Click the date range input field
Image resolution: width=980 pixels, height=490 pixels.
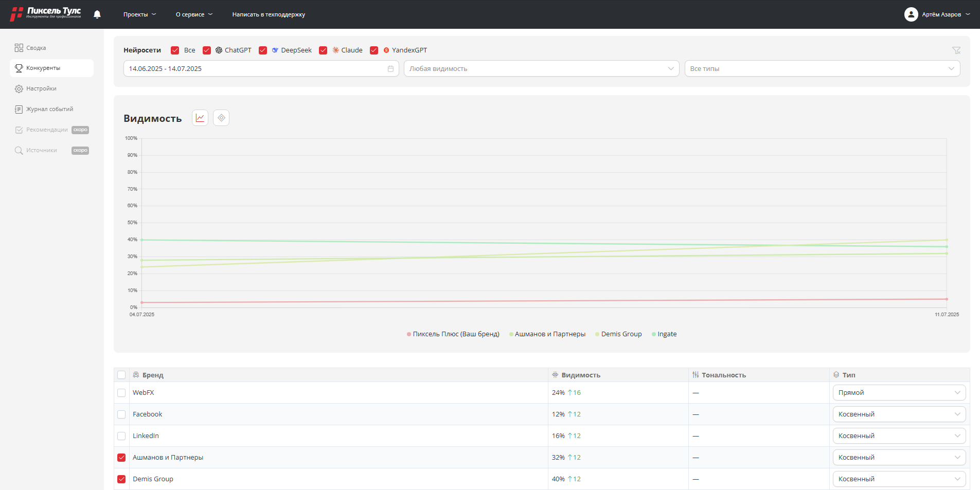tap(261, 69)
